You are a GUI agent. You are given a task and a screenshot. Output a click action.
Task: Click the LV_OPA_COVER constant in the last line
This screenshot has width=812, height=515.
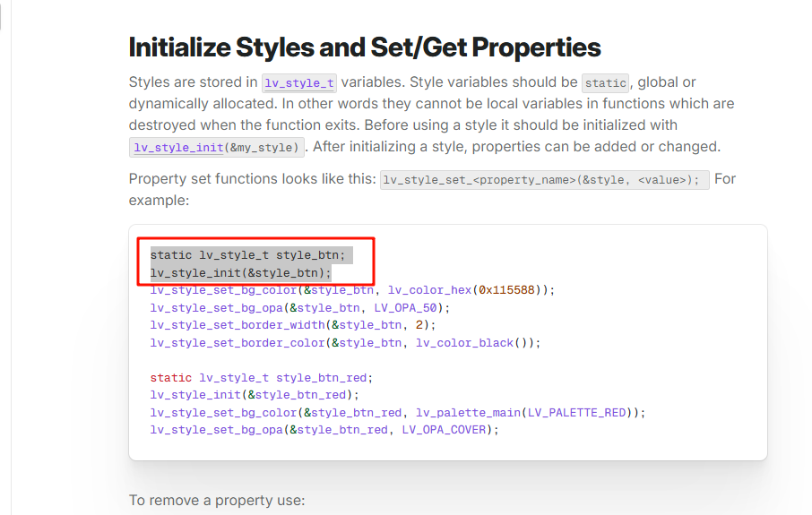[446, 430]
